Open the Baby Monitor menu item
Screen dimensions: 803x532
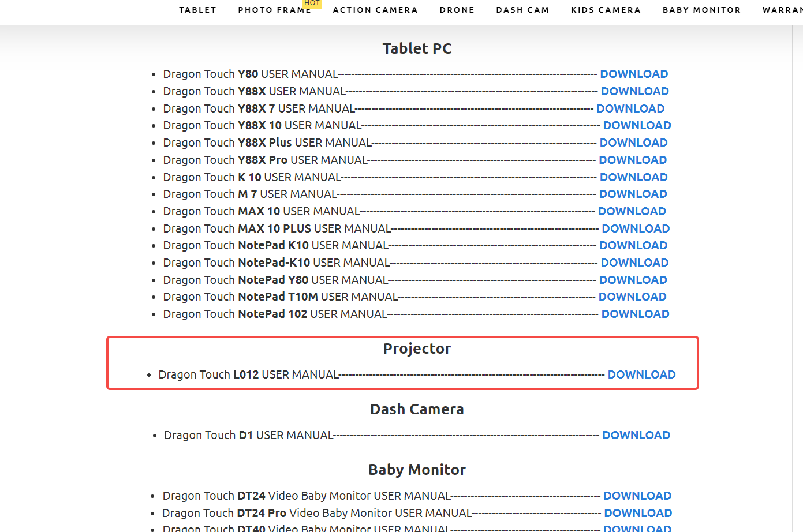coord(701,10)
